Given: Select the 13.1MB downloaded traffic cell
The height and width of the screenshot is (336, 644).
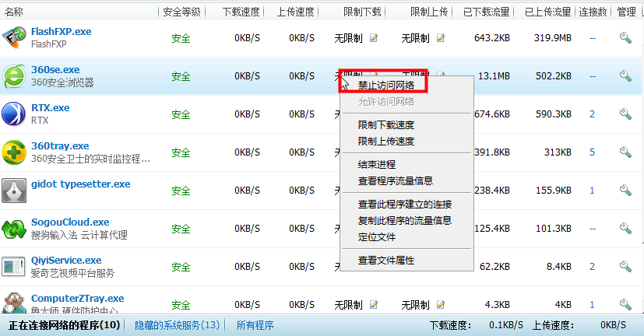Looking at the screenshot, I should (494, 76).
